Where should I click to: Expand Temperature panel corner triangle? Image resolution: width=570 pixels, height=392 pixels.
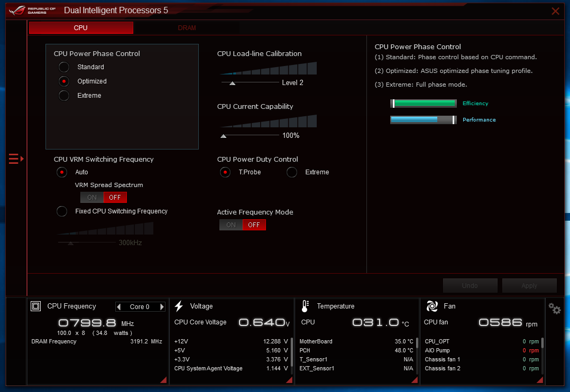pyautogui.click(x=415, y=380)
